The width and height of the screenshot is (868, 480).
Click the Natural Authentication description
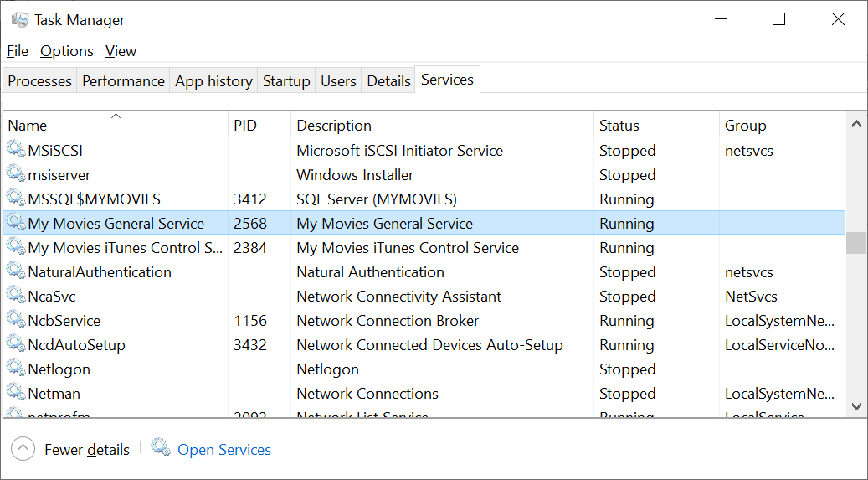[x=370, y=272]
